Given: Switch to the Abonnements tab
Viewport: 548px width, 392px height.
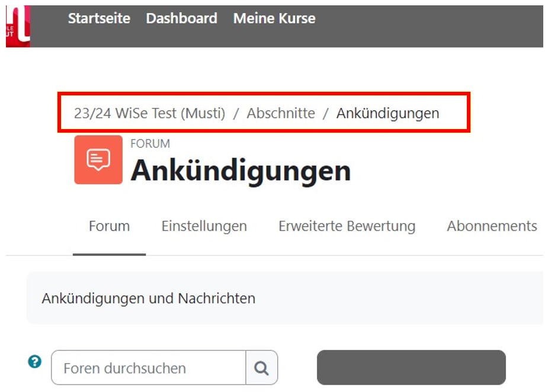Looking at the screenshot, I should coord(491,226).
